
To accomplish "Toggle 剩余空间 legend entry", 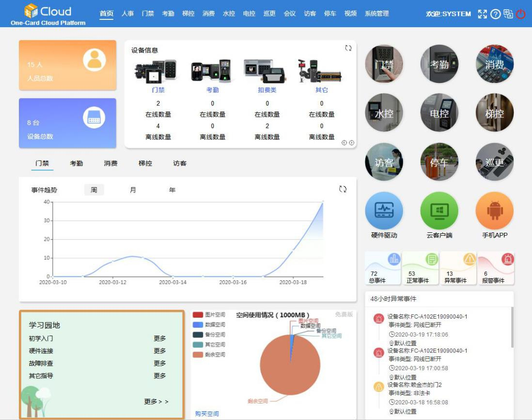I will tap(209, 355).
